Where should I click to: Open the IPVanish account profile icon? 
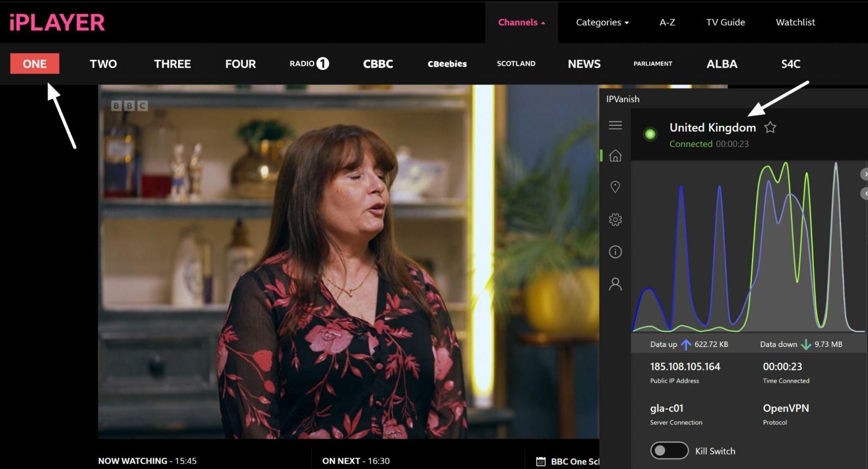[615, 284]
